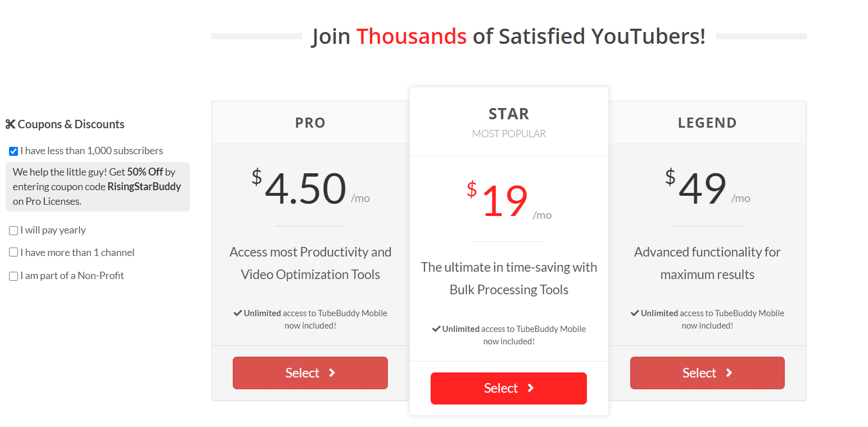Uncheck the less than 1,000 subscribers box

[x=13, y=151]
